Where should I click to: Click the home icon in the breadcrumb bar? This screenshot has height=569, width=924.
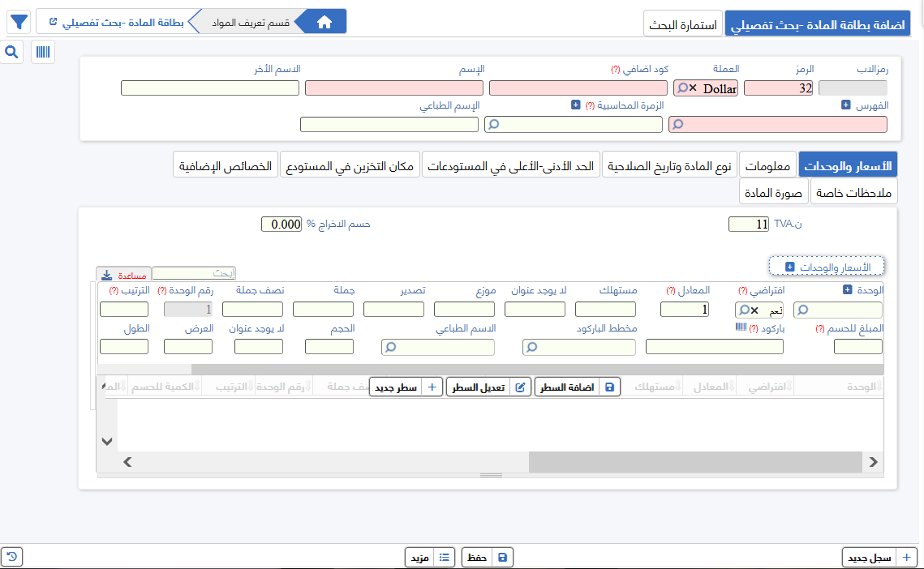324,21
